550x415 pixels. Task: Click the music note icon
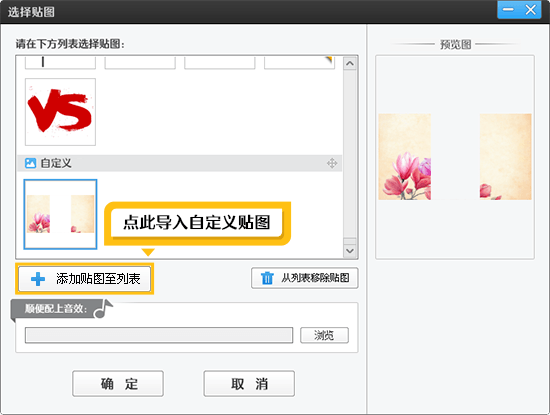(103, 308)
